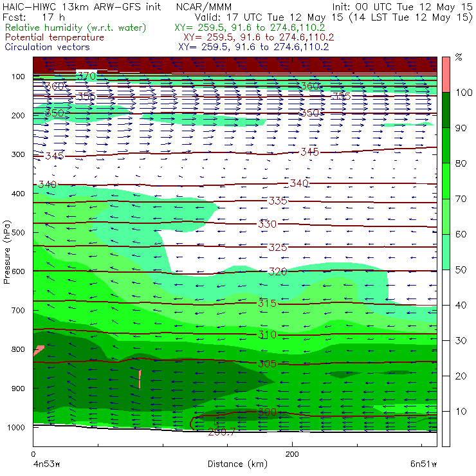The height and width of the screenshot is (476, 476).
Task: Click the green 'Relative humidity (w.r.t. water)' label
Action: click(x=76, y=28)
